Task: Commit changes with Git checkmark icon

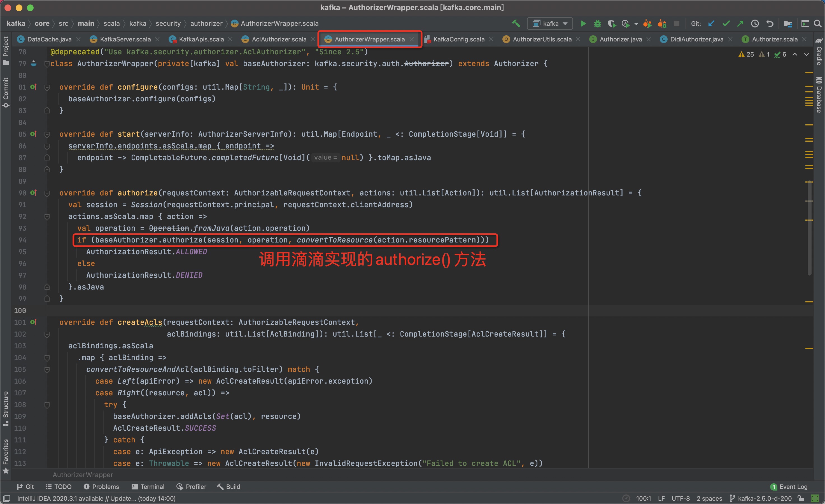Action: (x=726, y=24)
